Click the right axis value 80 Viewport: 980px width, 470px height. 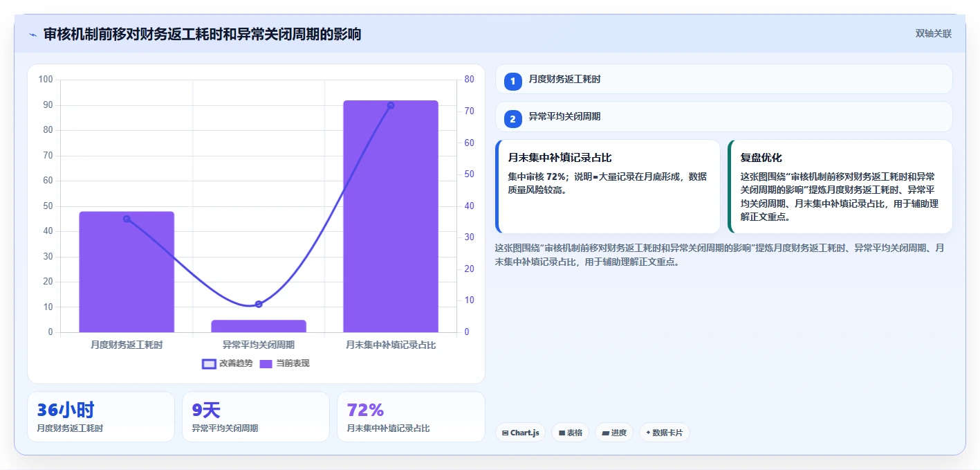[469, 80]
